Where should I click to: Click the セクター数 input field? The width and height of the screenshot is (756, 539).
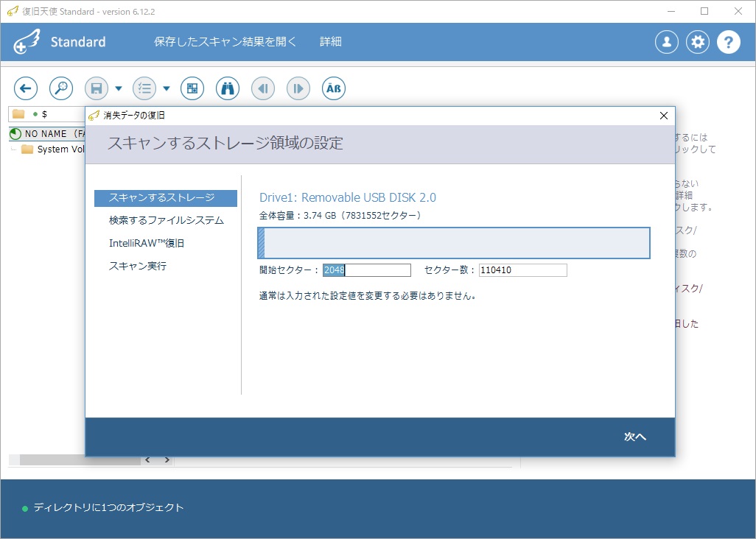pos(522,270)
